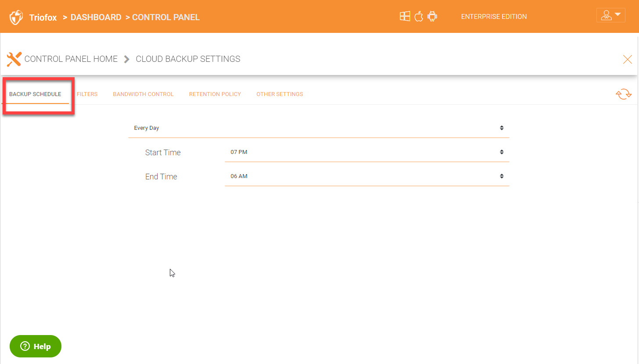Return to Control Panel Home
639x364 pixels.
71,59
